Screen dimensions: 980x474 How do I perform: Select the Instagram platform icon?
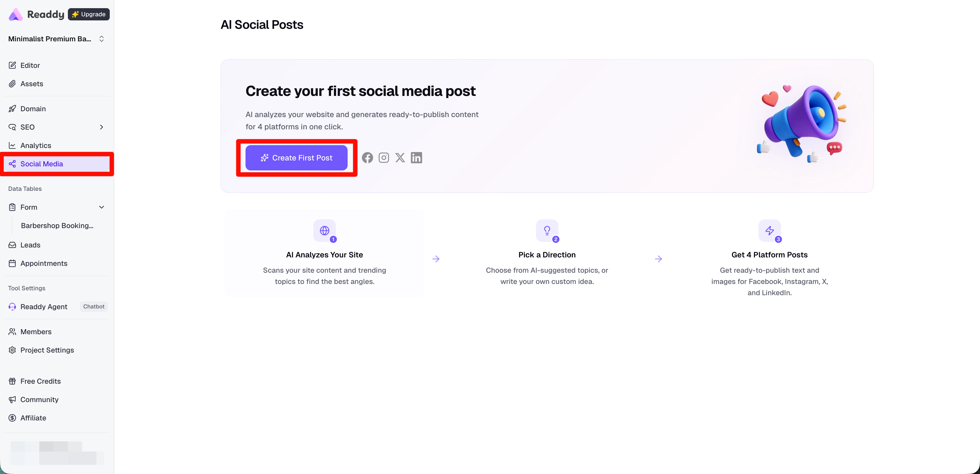pos(384,157)
